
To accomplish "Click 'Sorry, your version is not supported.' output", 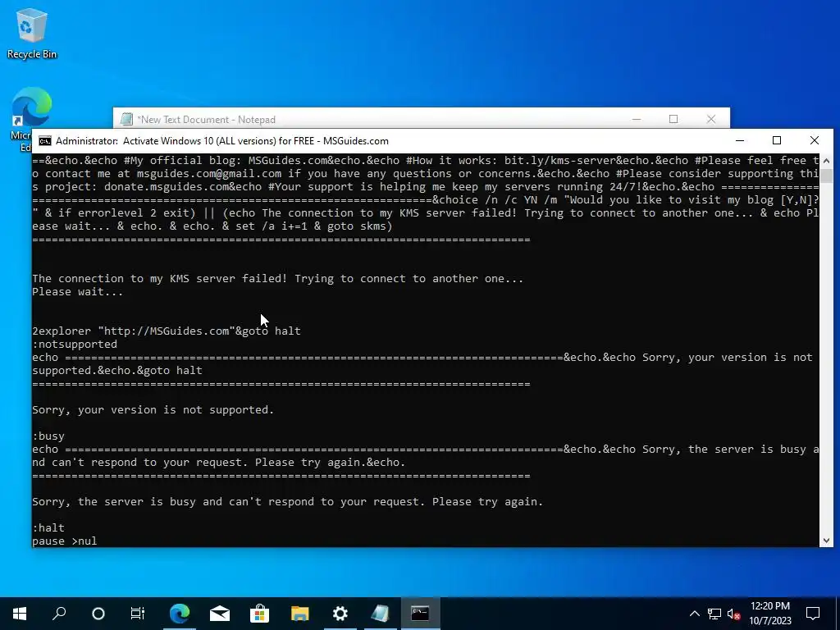I will coord(153,410).
